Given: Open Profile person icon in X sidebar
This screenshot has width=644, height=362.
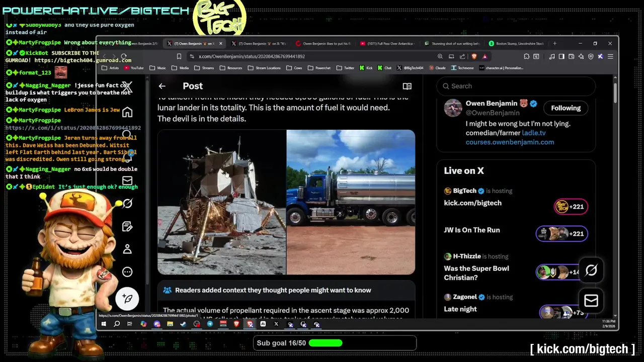Looking at the screenshot, I should 127,249.
